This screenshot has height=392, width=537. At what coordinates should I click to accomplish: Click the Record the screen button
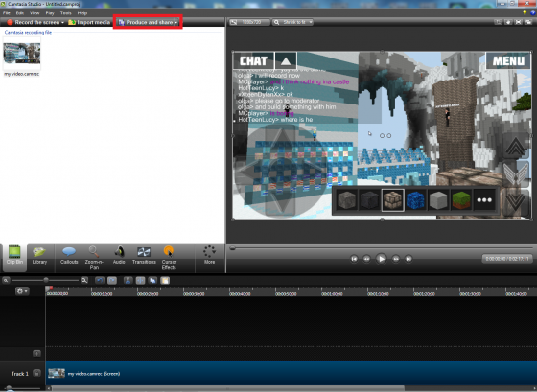(x=34, y=22)
